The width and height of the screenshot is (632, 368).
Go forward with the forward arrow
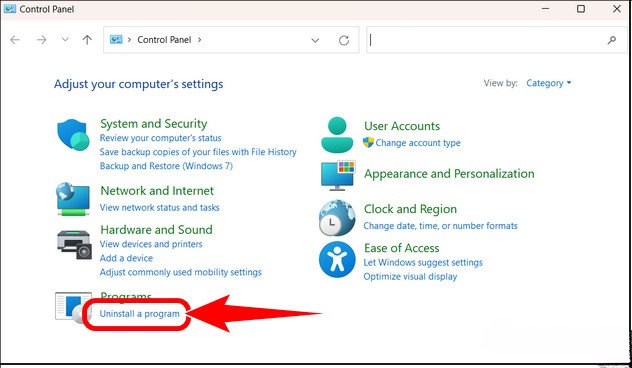42,40
